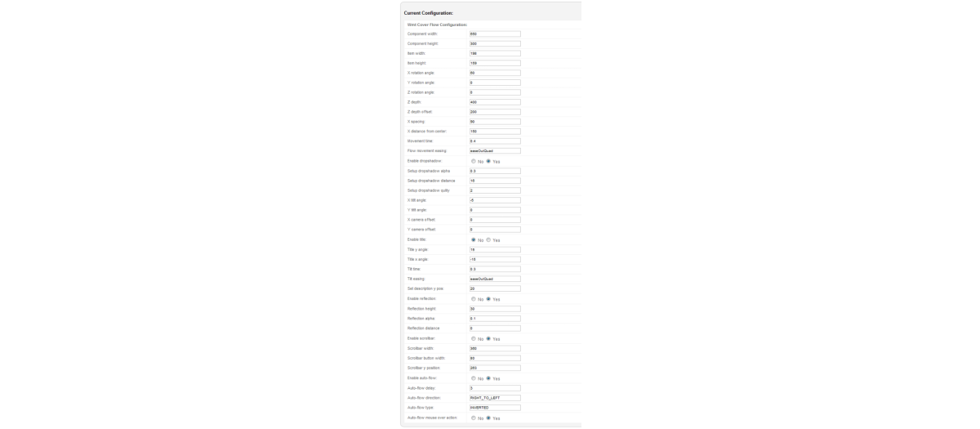980x429 pixels.
Task: Set Enable auto-flow to No
Action: tap(473, 378)
